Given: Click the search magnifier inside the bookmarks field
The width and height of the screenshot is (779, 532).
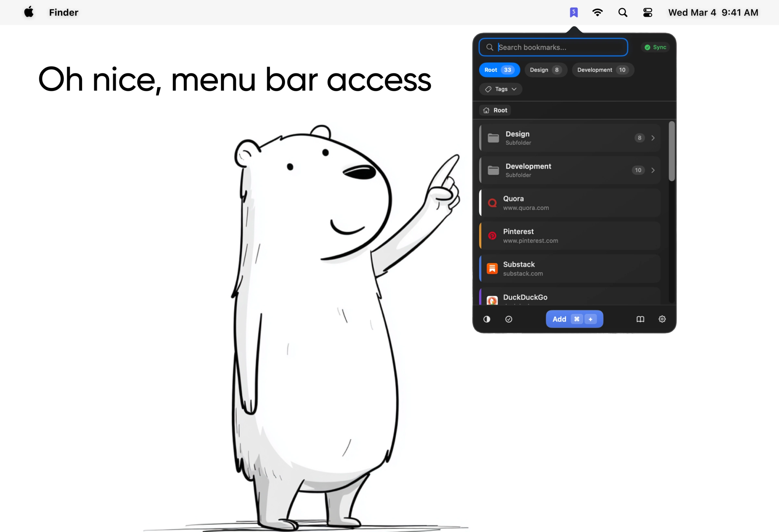Looking at the screenshot, I should tap(489, 47).
